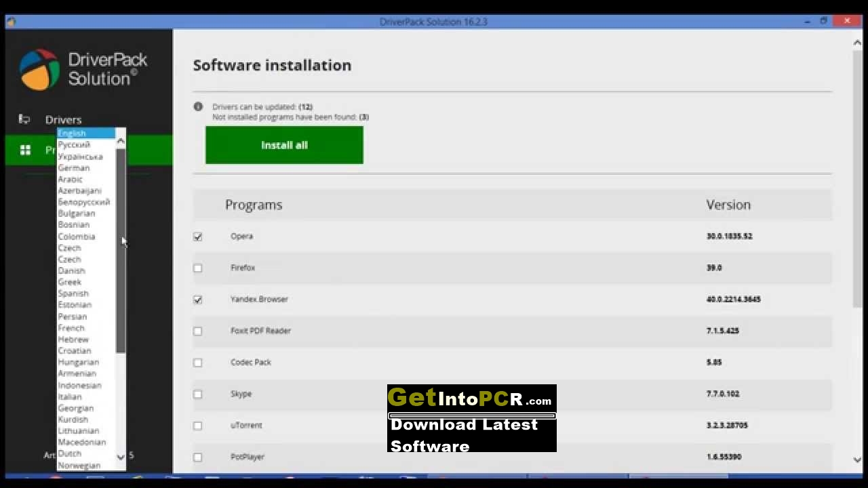This screenshot has width=868, height=488.
Task: Tick the Skype checkbox
Action: point(197,394)
